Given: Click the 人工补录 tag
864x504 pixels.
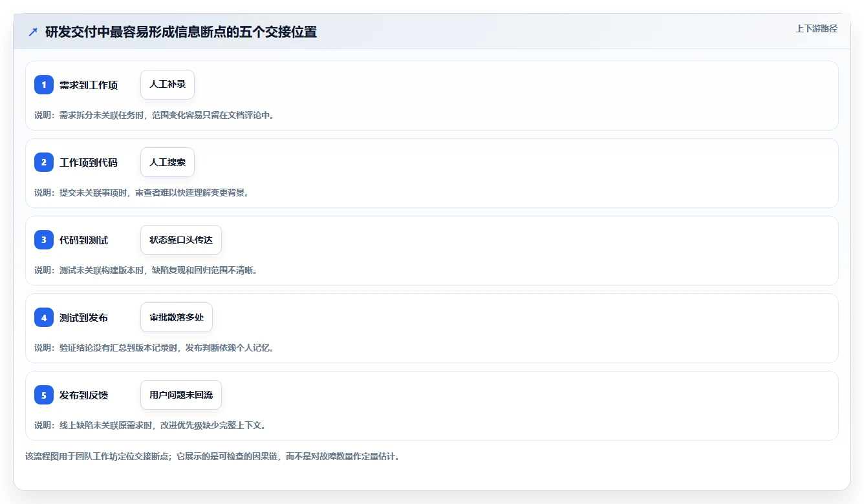Looking at the screenshot, I should (167, 85).
